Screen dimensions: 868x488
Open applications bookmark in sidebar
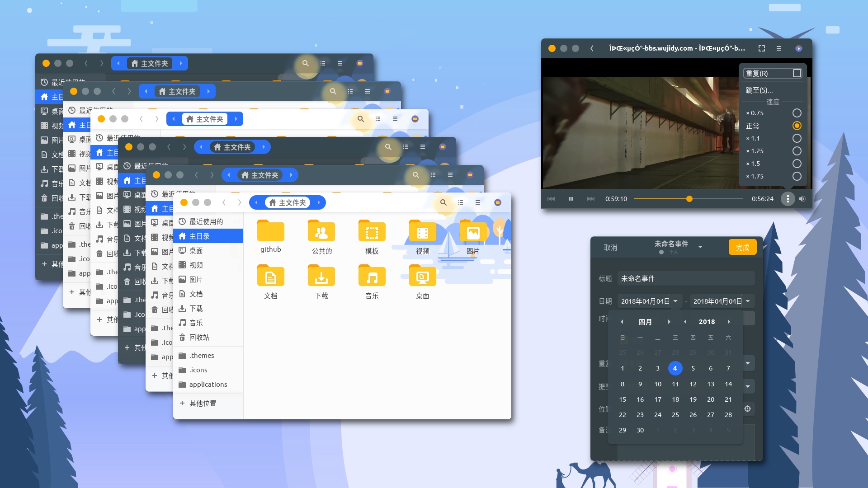(x=208, y=384)
